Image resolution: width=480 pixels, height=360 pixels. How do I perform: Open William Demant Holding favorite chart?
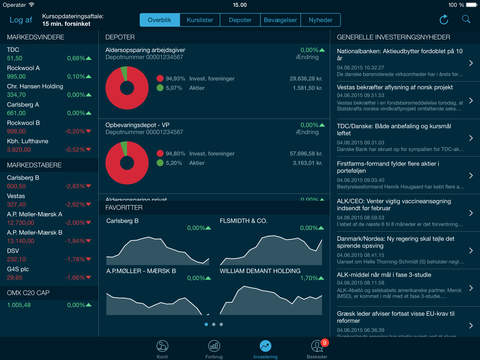(x=271, y=292)
